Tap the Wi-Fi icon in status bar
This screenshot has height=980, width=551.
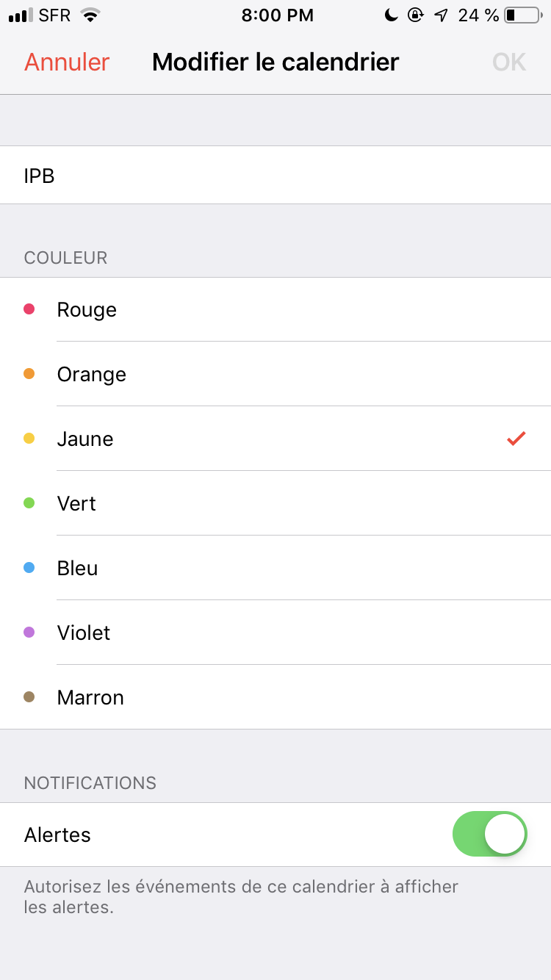tap(90, 15)
